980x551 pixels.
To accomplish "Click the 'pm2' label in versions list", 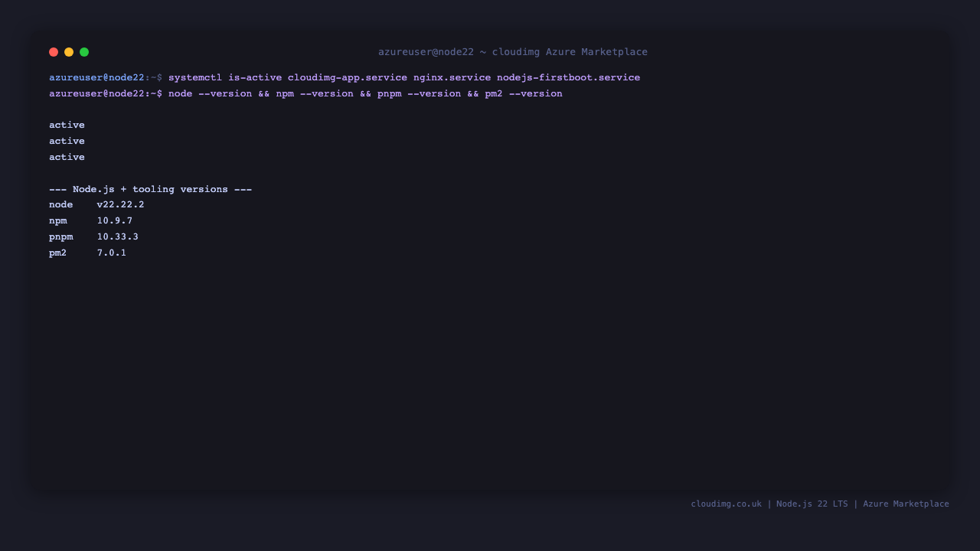I will (58, 253).
